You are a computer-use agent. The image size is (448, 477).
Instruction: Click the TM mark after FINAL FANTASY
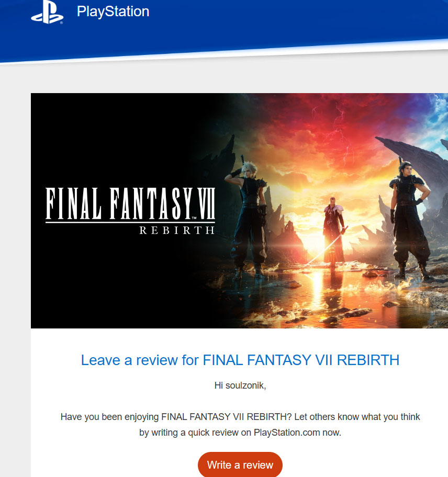(x=194, y=218)
